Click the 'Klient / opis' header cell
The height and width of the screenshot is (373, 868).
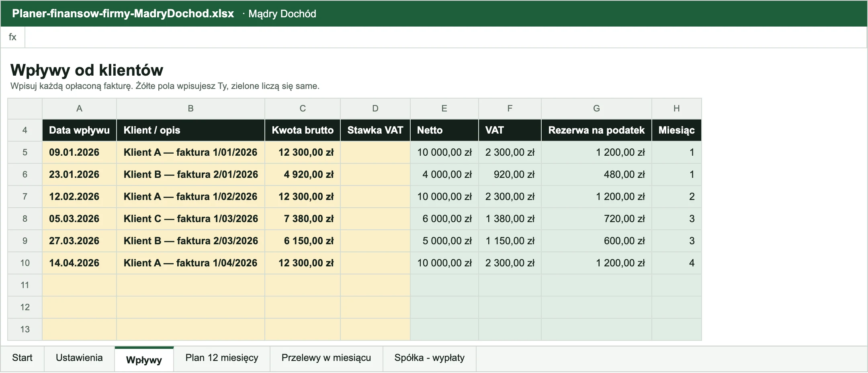(190, 130)
